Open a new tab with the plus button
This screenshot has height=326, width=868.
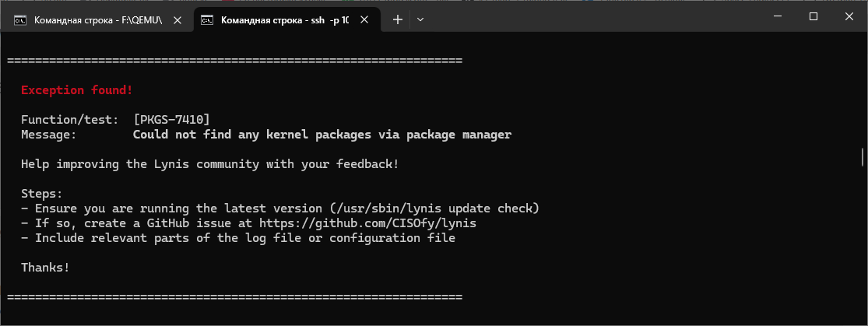pyautogui.click(x=398, y=20)
